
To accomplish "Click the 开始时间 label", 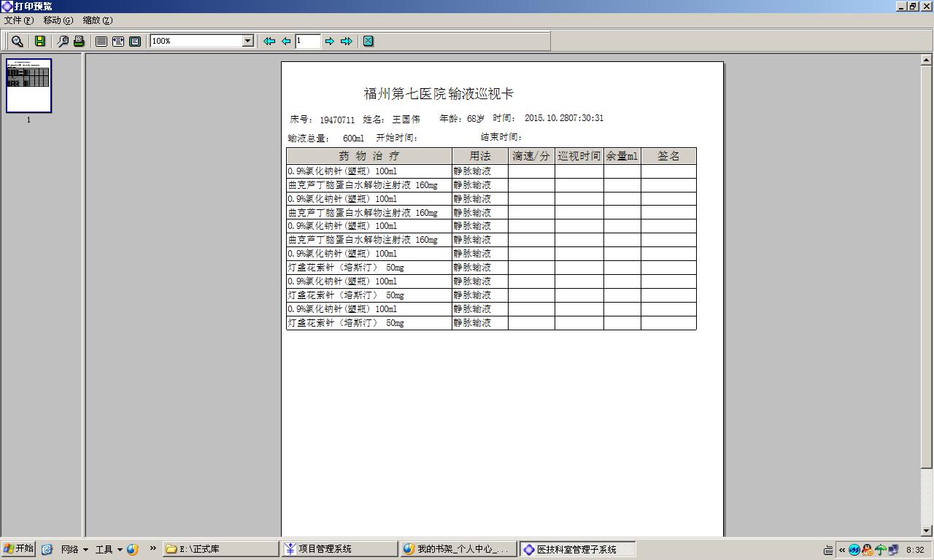I will tap(397, 138).
